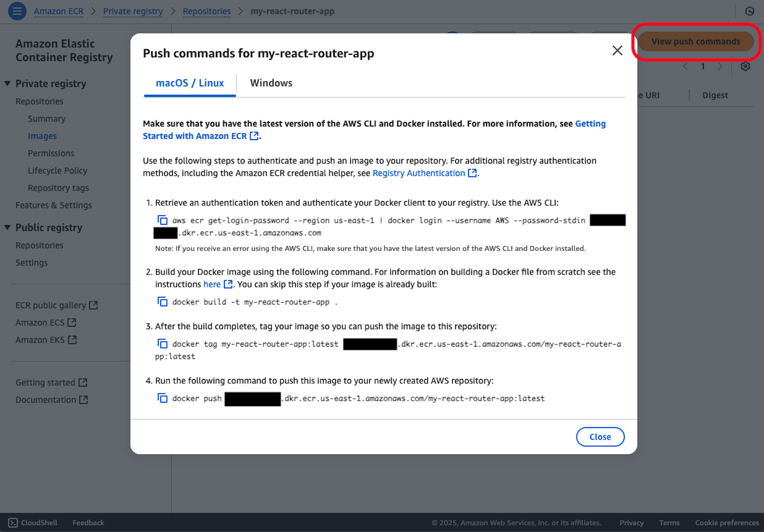The height and width of the screenshot is (532, 764).
Task: Switch to the Windows tab
Action: (x=271, y=83)
